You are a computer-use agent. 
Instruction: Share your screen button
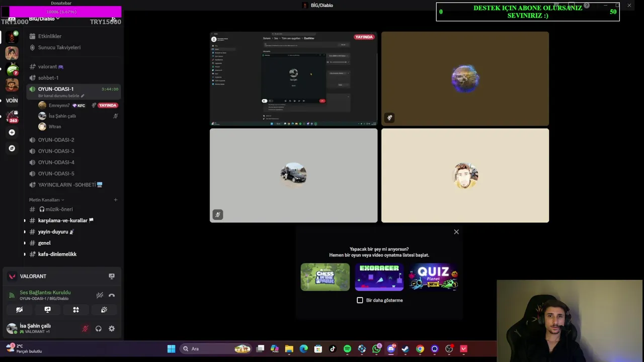pos(48,310)
